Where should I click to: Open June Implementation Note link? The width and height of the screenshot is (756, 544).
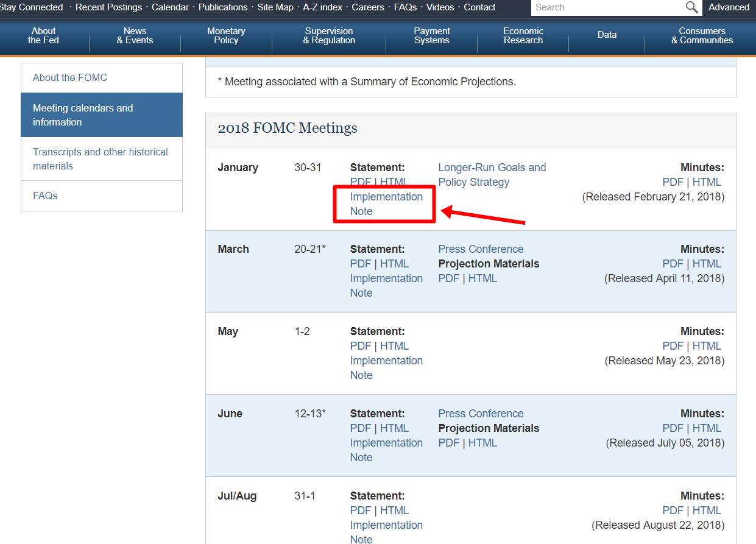[386, 450]
